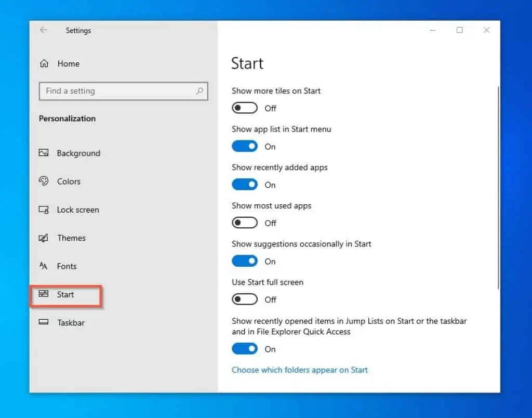Disable Jump Lists in Start and taskbar
The width and height of the screenshot is (532, 418).
point(244,348)
